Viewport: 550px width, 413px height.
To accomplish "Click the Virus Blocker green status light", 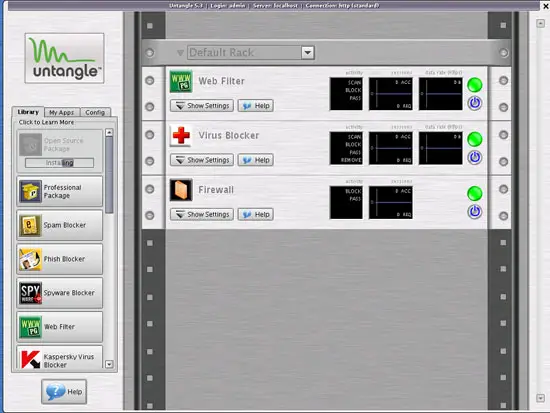I will pos(475,139).
